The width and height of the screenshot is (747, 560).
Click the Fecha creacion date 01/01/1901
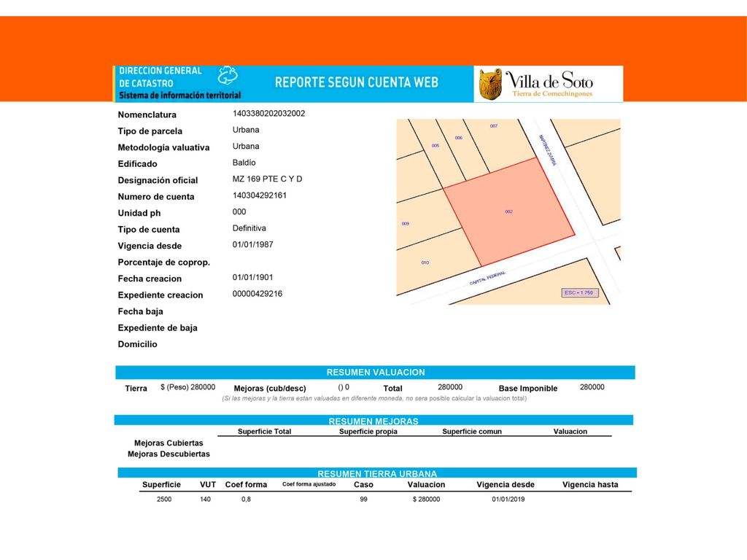[x=253, y=277]
